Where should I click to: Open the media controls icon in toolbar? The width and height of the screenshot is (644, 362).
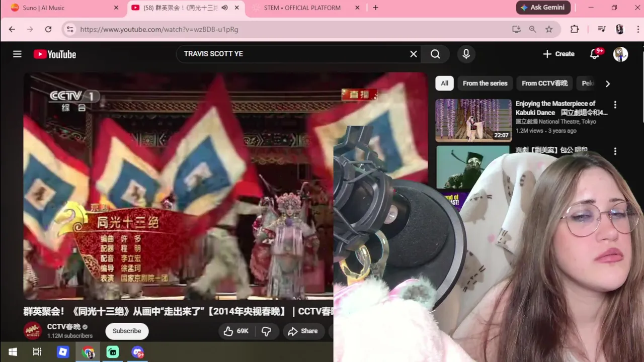[x=601, y=29]
